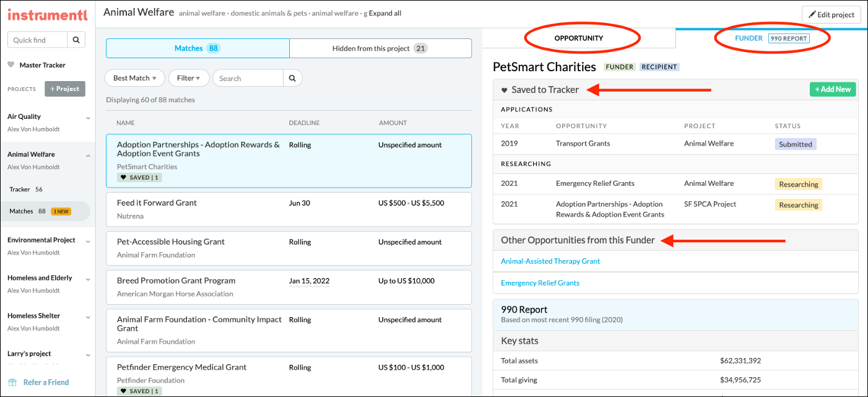Select the Pet-Accessible Housing Grant match
This screenshot has height=397, width=868.
(289, 248)
